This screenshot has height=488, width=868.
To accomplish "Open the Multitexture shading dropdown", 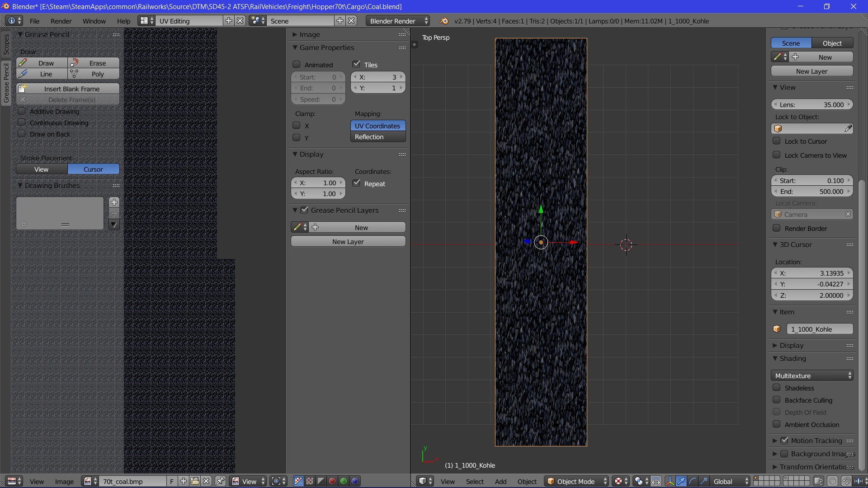I will click(812, 375).
